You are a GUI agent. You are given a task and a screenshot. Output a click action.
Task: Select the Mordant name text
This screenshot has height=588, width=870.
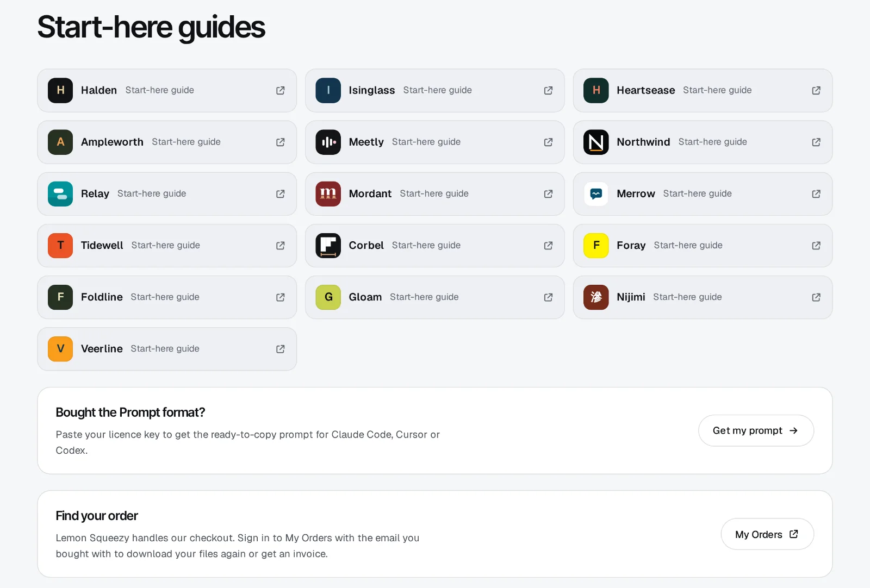(370, 193)
